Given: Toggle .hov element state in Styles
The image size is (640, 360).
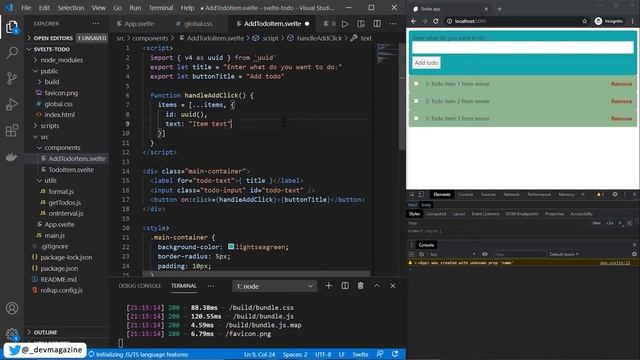Looking at the screenshot, I should (x=596, y=223).
